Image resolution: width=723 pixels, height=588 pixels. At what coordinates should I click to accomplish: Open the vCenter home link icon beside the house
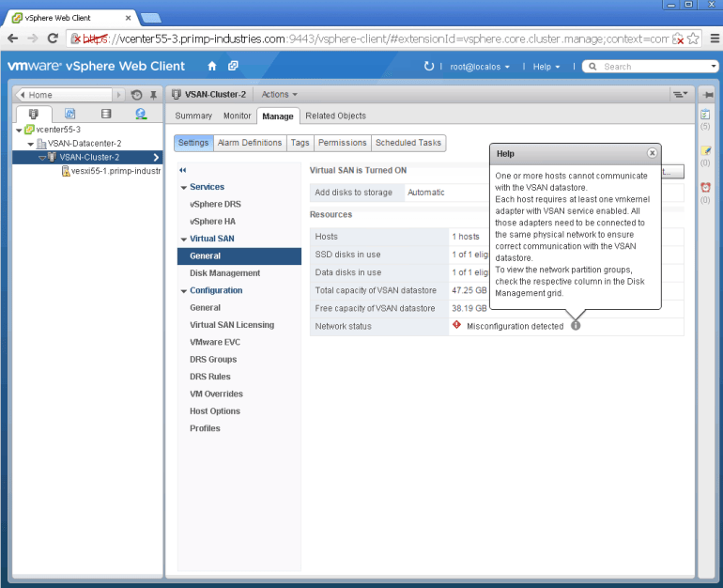click(233, 66)
